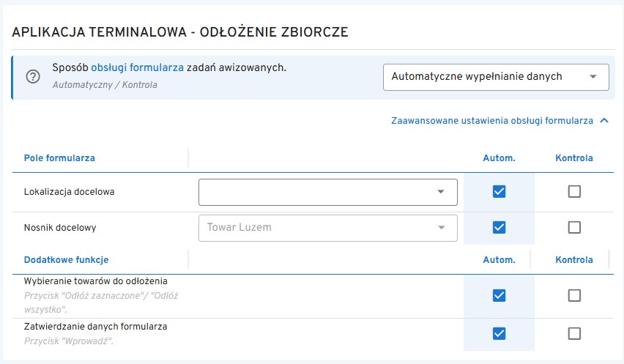Collapse advanced settings using the chevron-up icon
Screen dimensions: 624x364
[604, 121]
